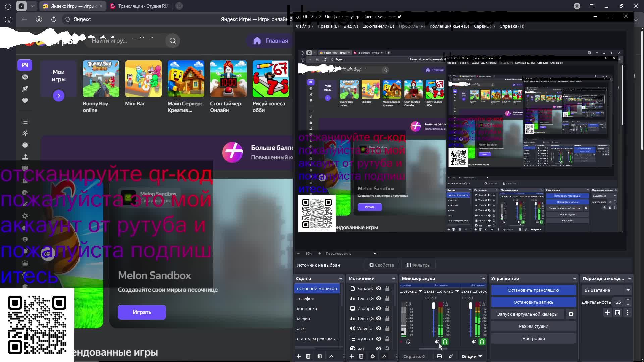Viewport: 644px width, 362px height.
Task: Open OBS Настройки button
Action: (x=533, y=338)
